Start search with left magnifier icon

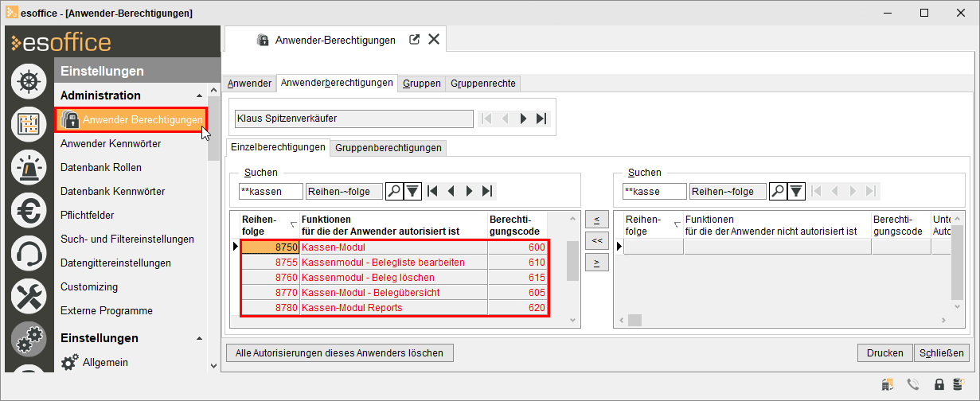(394, 191)
